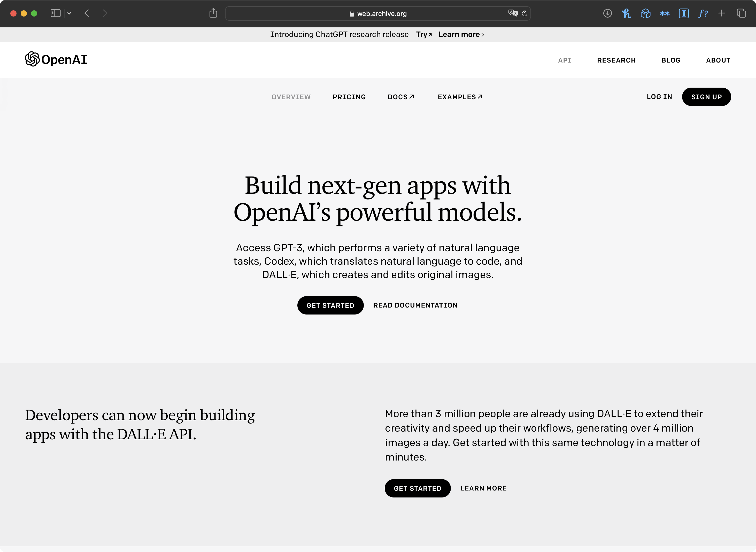Click the 'f?' font extension icon
Image resolution: width=756 pixels, height=552 pixels.
(x=703, y=13)
